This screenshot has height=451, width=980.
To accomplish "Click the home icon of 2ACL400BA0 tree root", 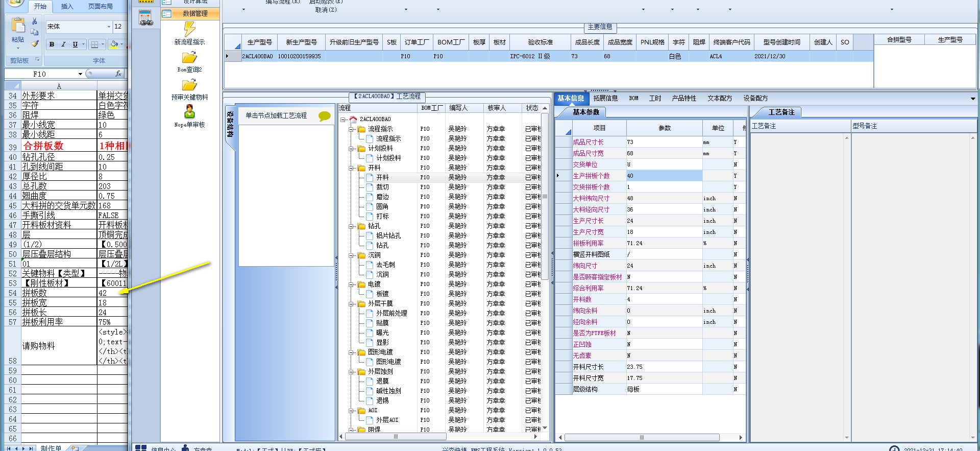I will 353,119.
